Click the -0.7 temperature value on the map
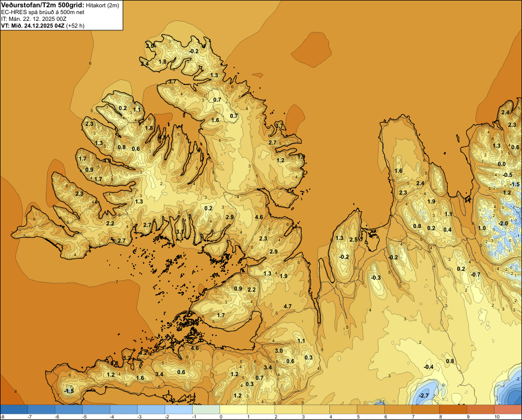 [476, 274]
